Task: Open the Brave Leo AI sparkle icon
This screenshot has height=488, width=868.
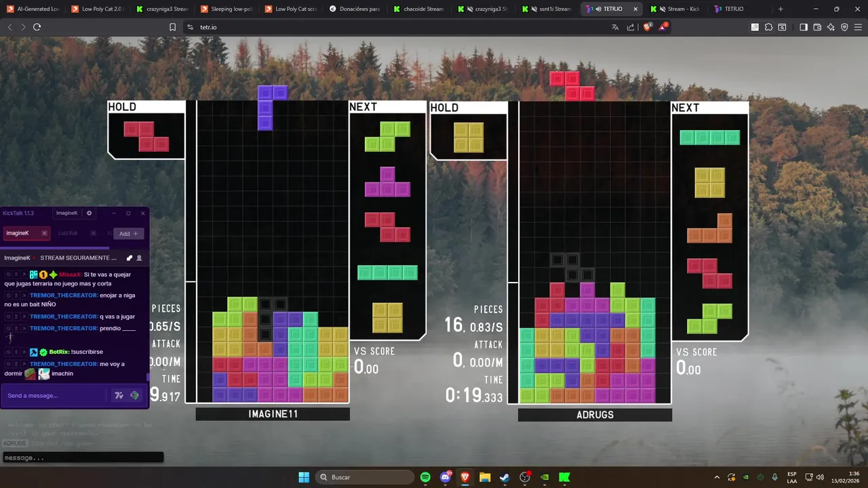Action: point(831,27)
